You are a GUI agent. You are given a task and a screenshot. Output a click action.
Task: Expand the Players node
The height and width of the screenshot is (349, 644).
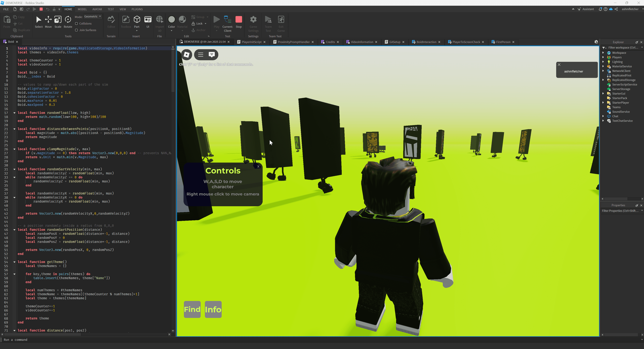click(603, 57)
